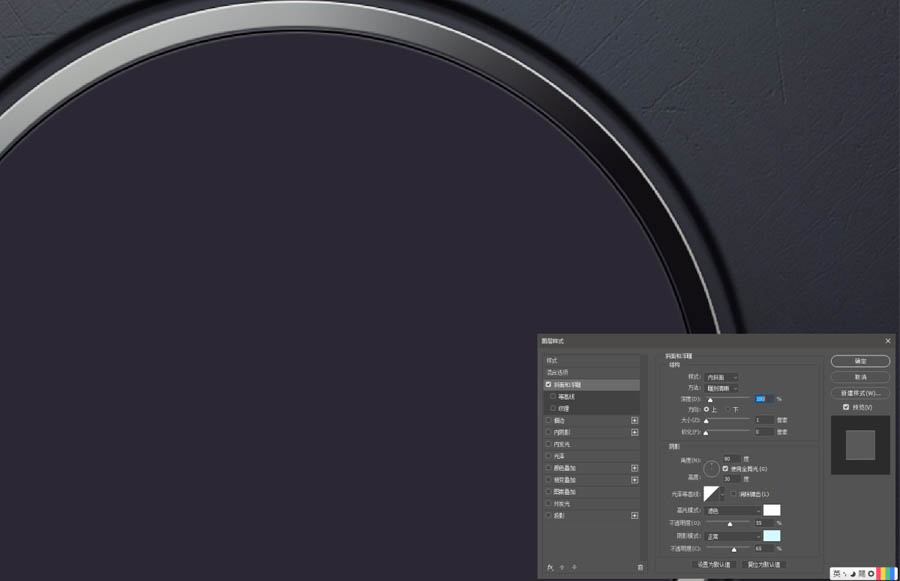900x581 pixels.
Task: Toggle the Preview (预览) checkbox
Action: pos(846,407)
